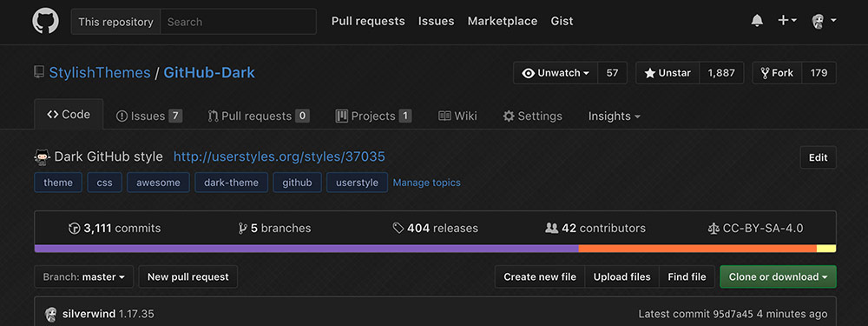Go to Marketplace in top navigation
This screenshot has height=326, width=868.
tap(503, 21)
